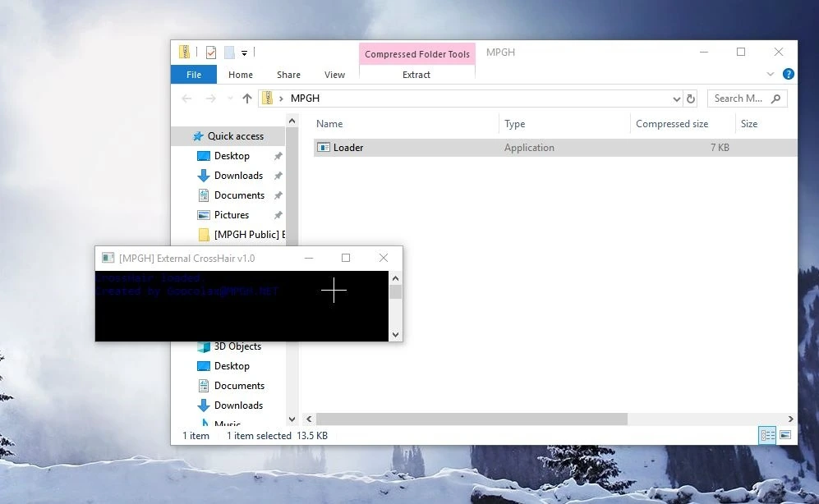Screen dimensions: 819x504
Task: Open Desktop under This PC
Action: tap(232, 366)
